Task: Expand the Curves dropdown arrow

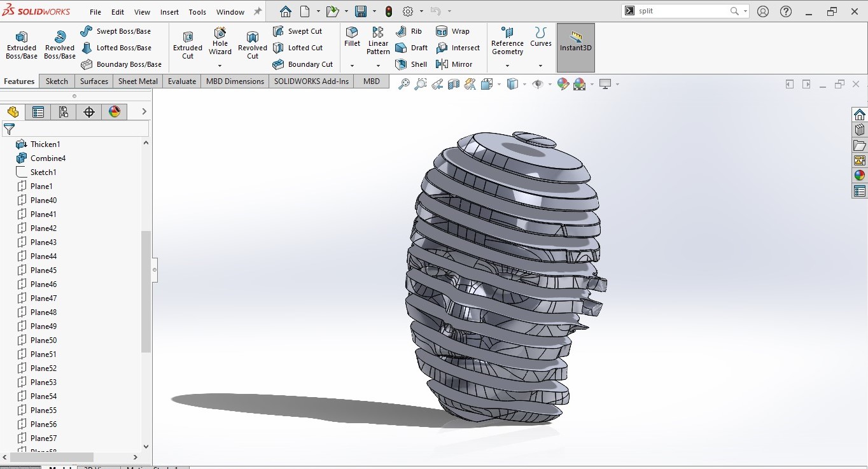Action: [x=541, y=66]
